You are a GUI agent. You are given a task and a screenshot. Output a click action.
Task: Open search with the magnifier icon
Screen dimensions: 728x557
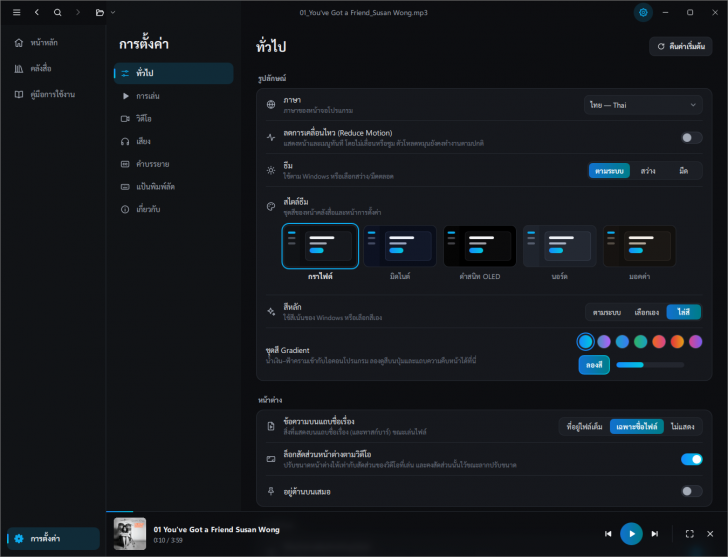pyautogui.click(x=58, y=13)
